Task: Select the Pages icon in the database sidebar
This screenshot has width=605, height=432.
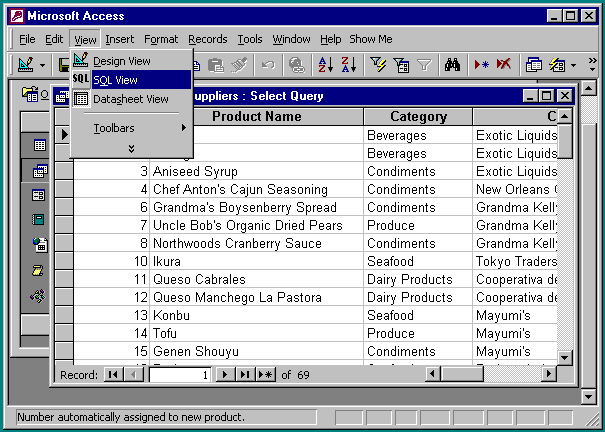Action: (x=39, y=245)
